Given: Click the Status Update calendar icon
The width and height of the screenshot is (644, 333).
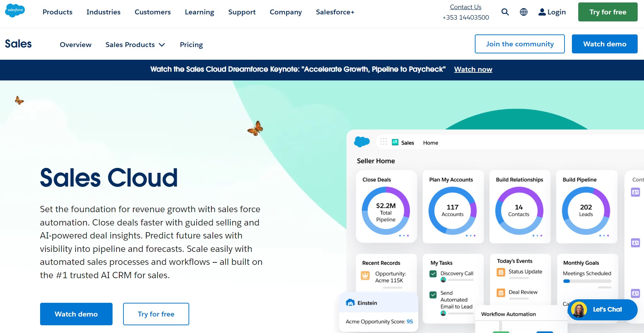Looking at the screenshot, I should click(x=501, y=272).
